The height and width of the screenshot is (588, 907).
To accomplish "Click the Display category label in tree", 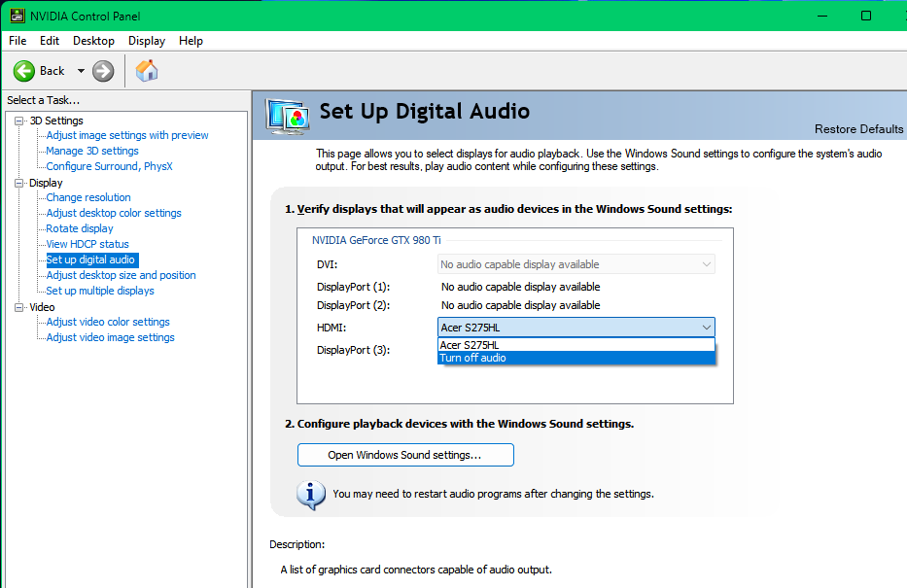I will coord(46,183).
